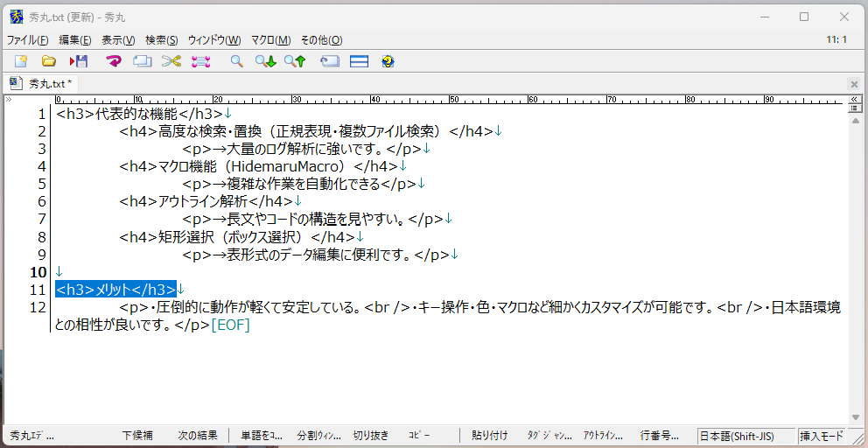Click the vertical scrollbar down arrow
The height and width of the screenshot is (448, 868).
pyautogui.click(x=855, y=417)
